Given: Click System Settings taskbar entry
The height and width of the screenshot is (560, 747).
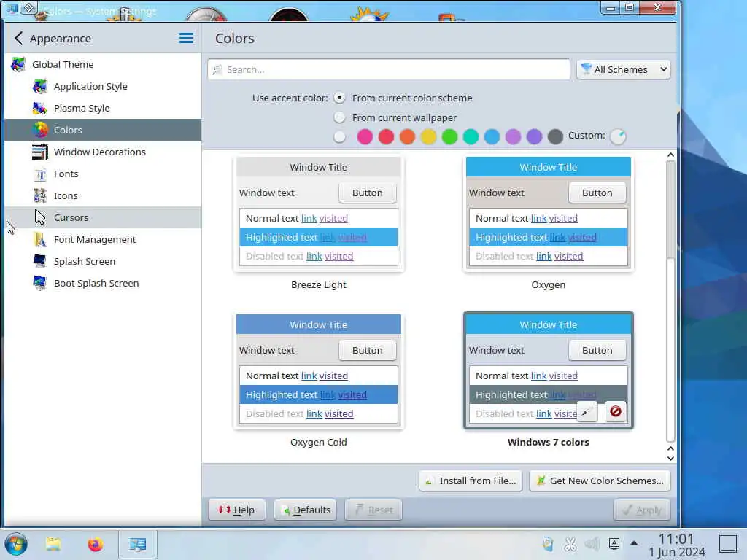Looking at the screenshot, I should pyautogui.click(x=138, y=544).
